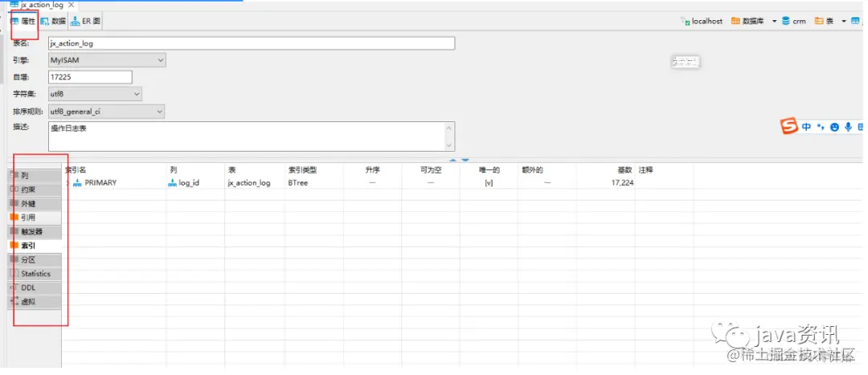Screen dimensions: 868x375
Task: Sort by the 基数 column header
Action: click(x=625, y=169)
